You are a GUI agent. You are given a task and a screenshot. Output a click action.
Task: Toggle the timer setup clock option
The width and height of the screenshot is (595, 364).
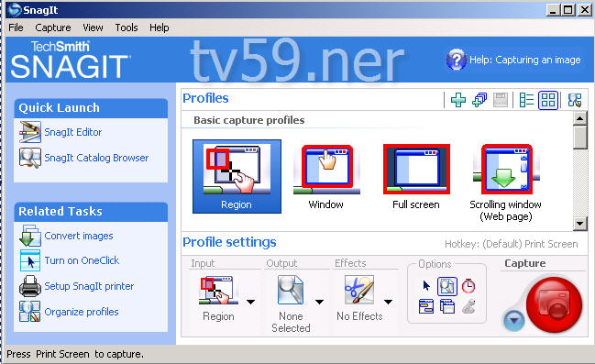[x=468, y=285]
